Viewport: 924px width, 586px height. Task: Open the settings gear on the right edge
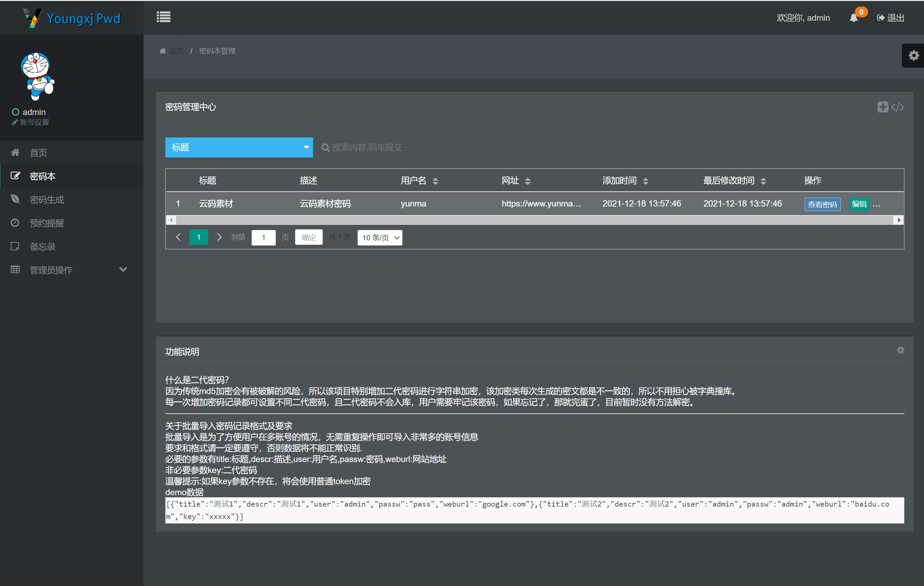coord(914,55)
